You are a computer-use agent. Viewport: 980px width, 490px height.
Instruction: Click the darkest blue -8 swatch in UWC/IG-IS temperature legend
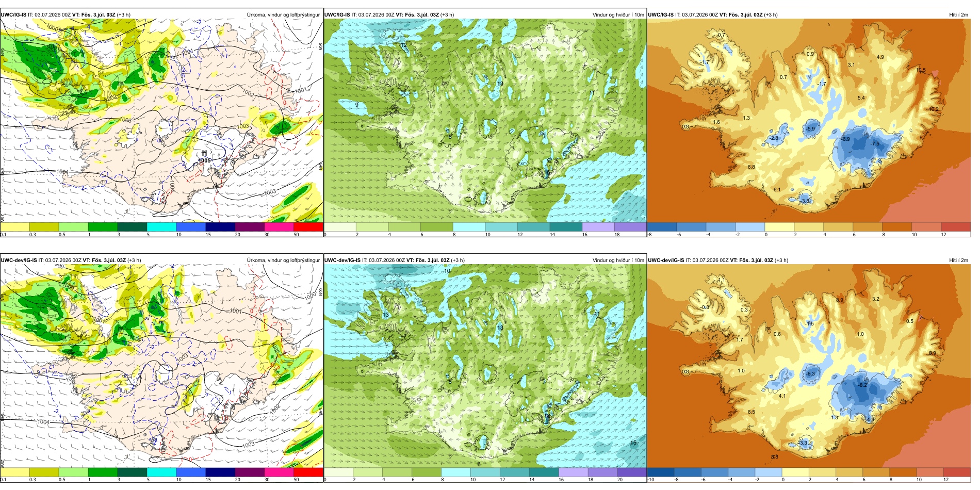tap(661, 227)
